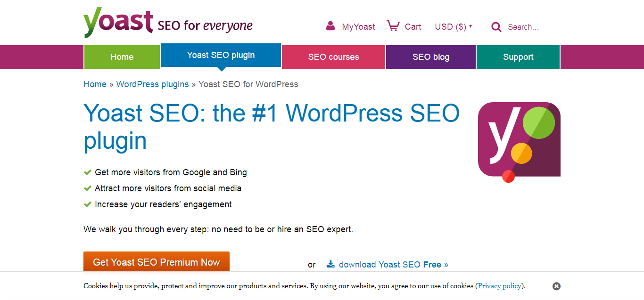Screen dimensions: 644x300
Task: Select the green checkmark beside Google and Bing benefit
Action: click(88, 172)
